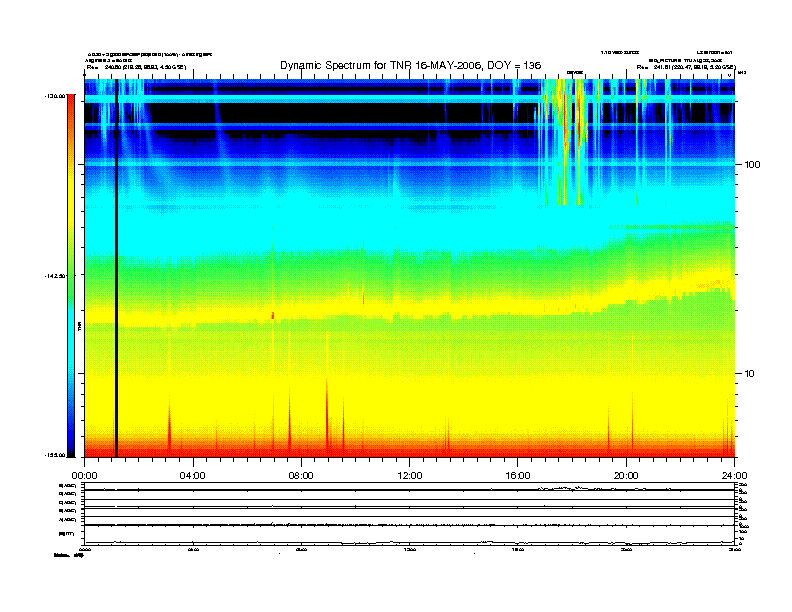Click the 08:00 time axis label

pyautogui.click(x=301, y=476)
